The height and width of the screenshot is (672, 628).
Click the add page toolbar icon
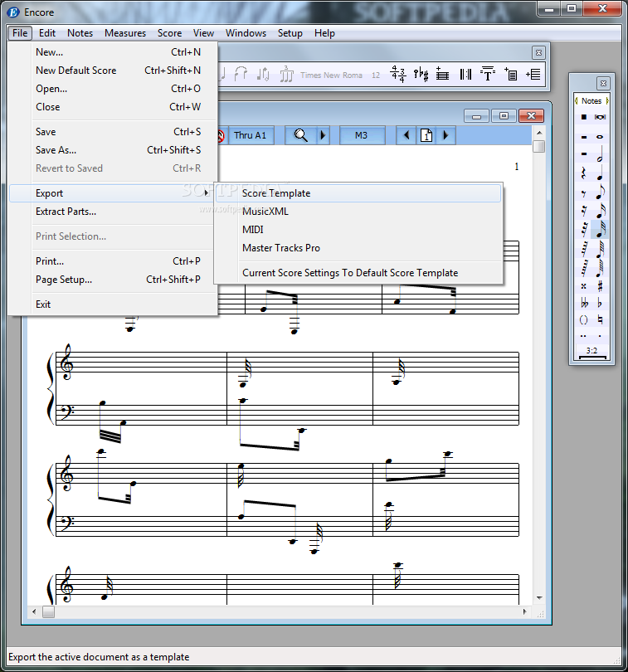click(x=510, y=74)
